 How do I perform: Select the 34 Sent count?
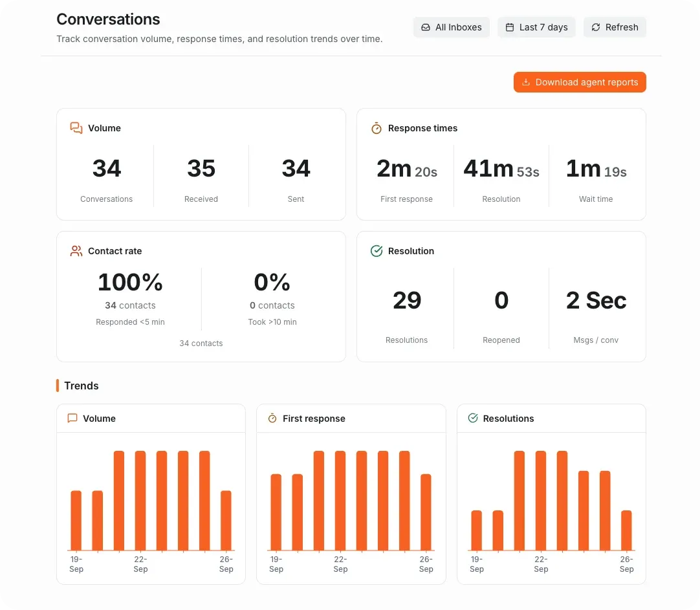(296, 169)
